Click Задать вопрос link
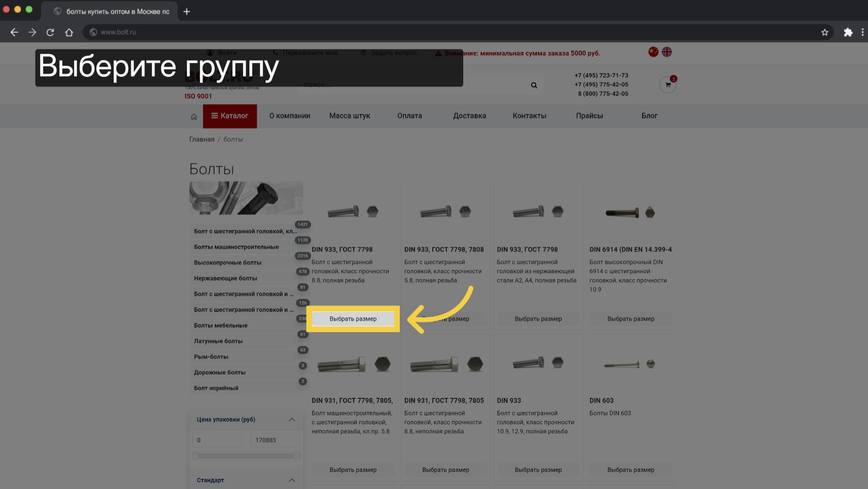This screenshot has width=868, height=489. [389, 53]
